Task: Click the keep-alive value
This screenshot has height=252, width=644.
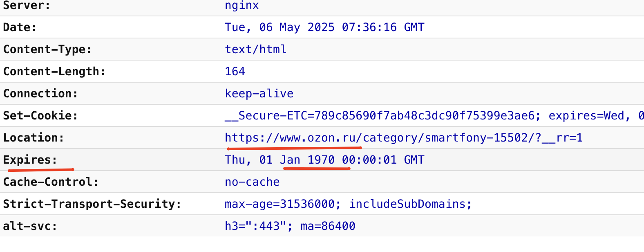Action: tap(259, 94)
